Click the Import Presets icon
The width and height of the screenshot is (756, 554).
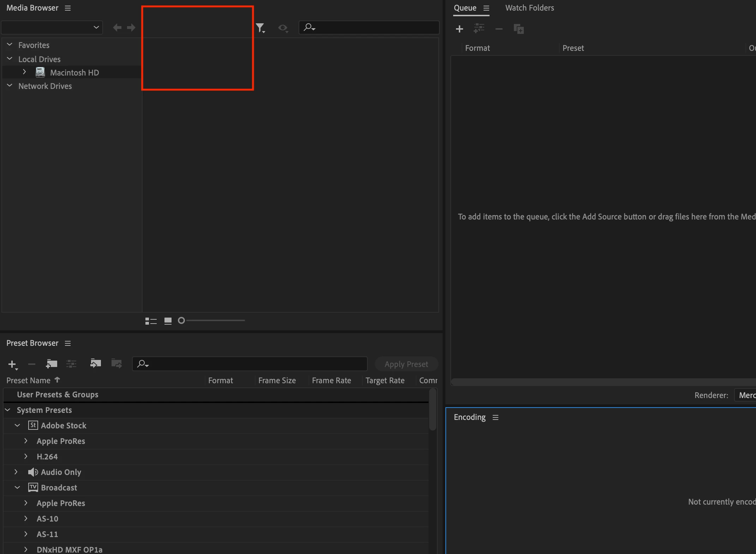click(x=95, y=363)
